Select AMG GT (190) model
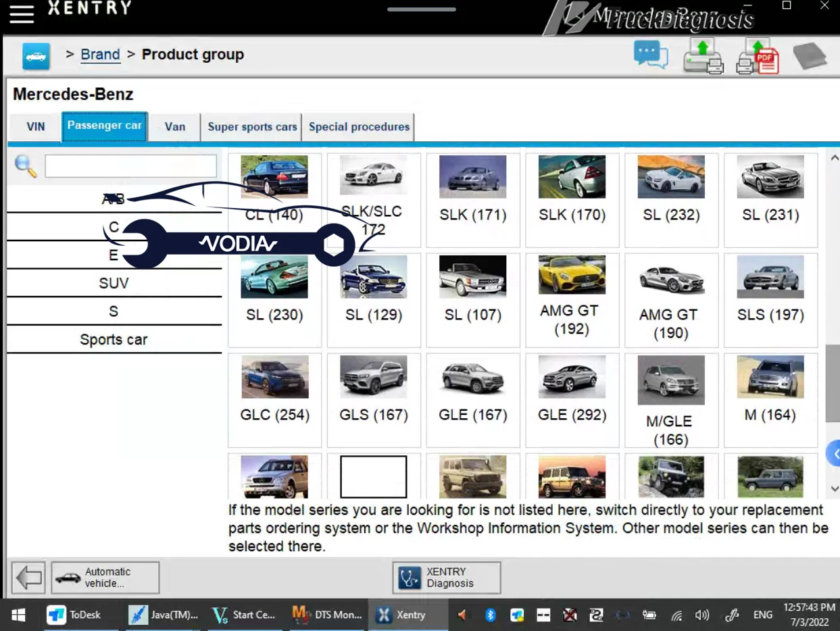 click(671, 300)
